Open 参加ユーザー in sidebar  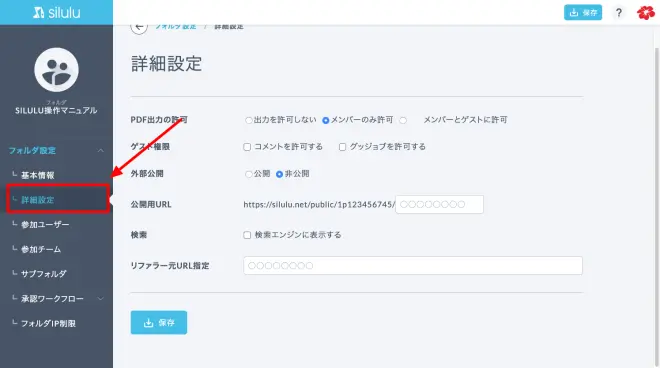[45, 224]
